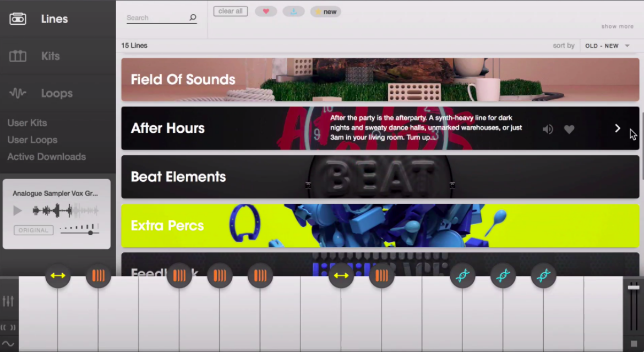644x352 pixels.
Task: Click the magnifier search icon
Action: 193,17
